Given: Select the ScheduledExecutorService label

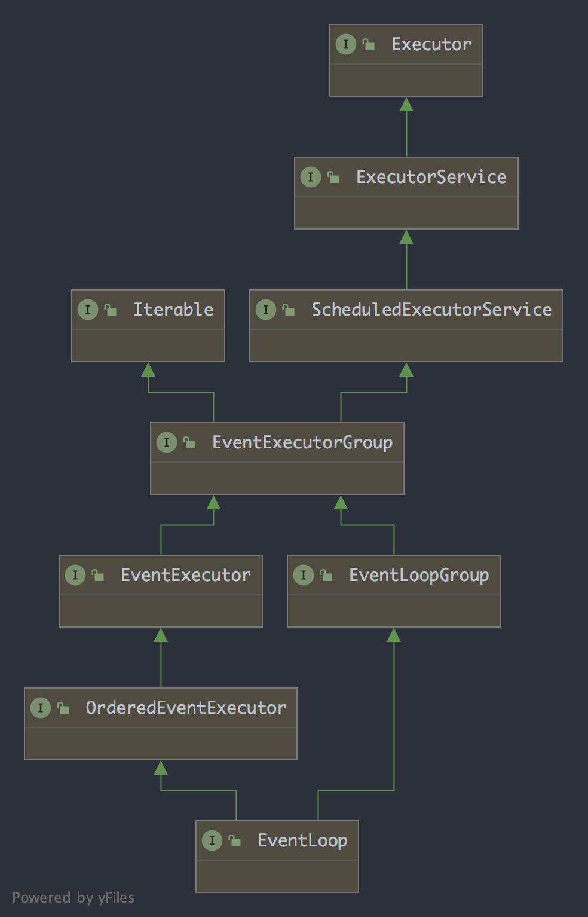Looking at the screenshot, I should [x=431, y=310].
